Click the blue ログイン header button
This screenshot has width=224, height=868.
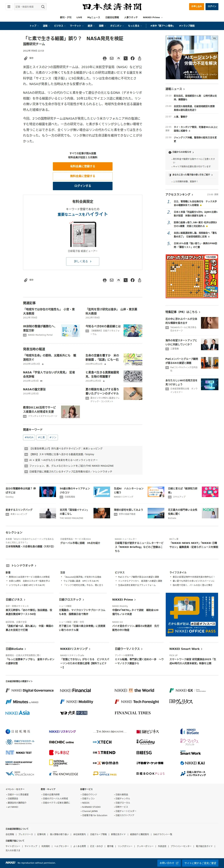coord(212,6)
